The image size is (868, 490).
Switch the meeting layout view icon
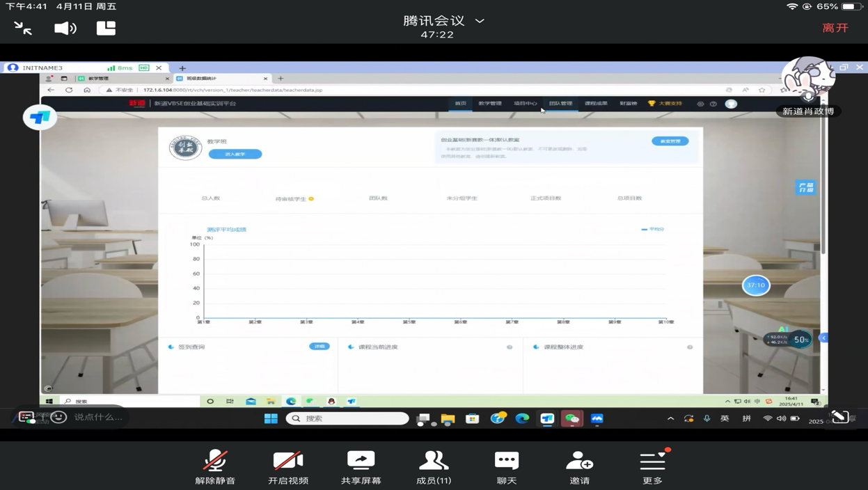click(x=106, y=28)
